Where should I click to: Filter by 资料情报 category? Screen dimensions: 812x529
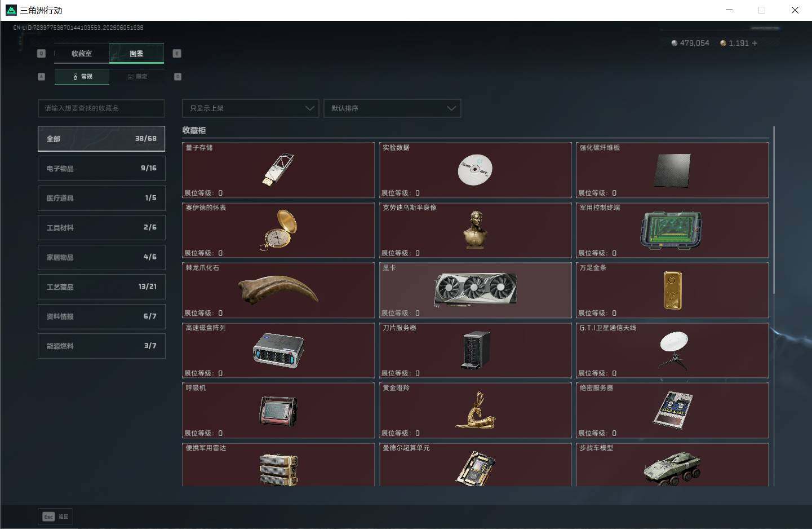(x=101, y=316)
